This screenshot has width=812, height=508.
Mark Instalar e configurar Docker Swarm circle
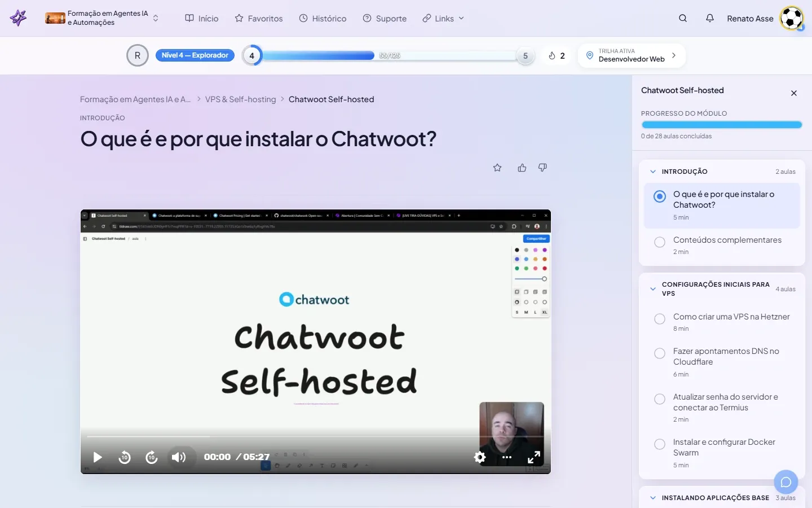(660, 444)
